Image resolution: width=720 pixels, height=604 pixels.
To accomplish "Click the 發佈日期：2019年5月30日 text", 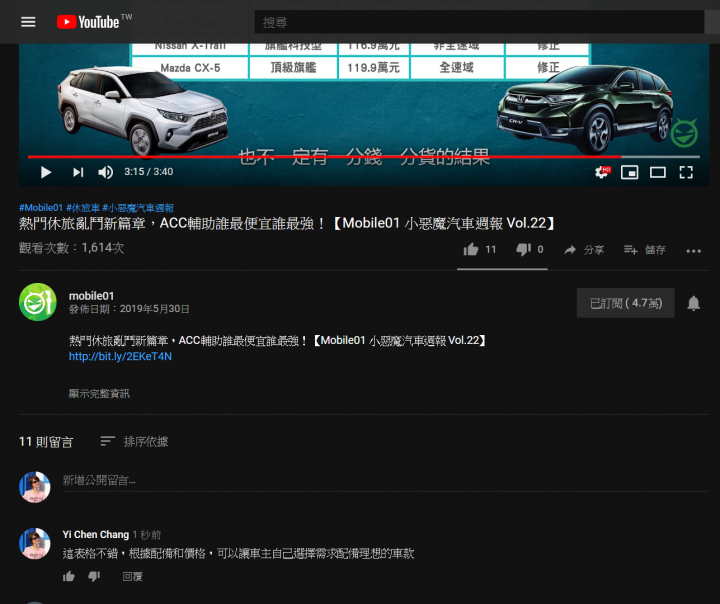I will click(129, 309).
